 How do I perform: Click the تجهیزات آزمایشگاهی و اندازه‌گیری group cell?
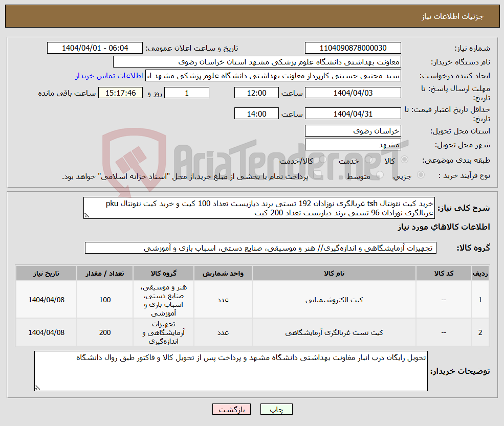click(164, 332)
